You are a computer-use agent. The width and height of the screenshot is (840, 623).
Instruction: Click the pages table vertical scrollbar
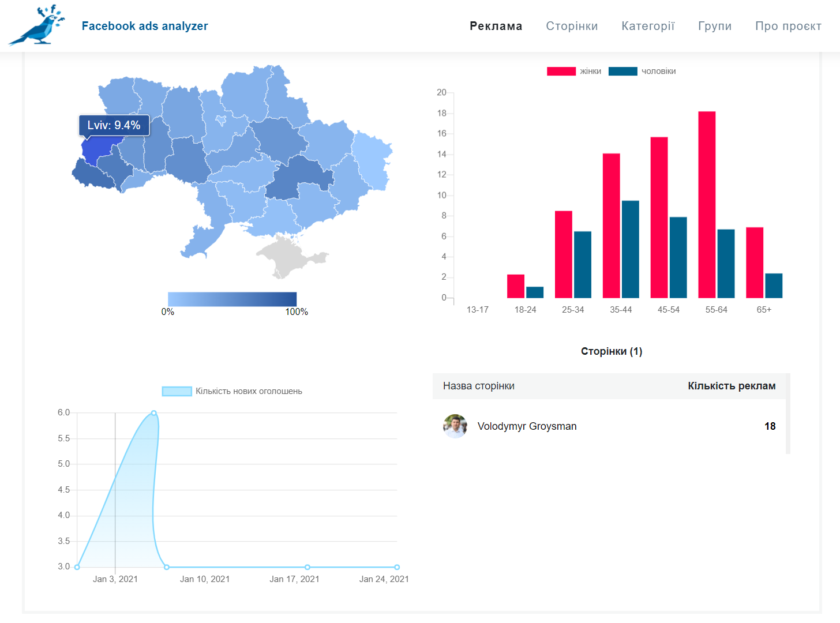pos(788,413)
